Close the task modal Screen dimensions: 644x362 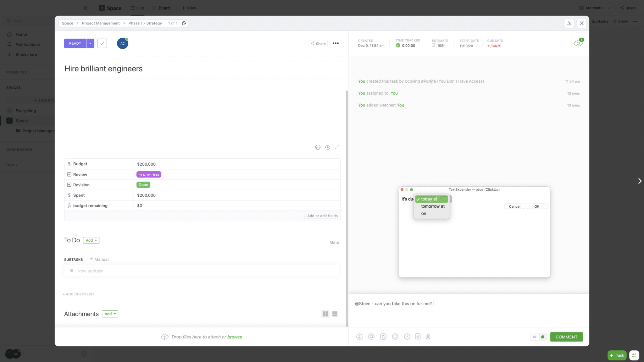582,23
